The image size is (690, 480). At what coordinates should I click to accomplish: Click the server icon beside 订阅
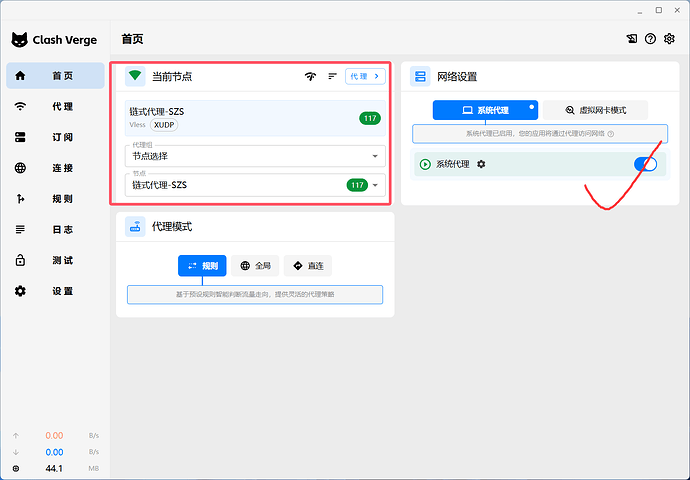pyautogui.click(x=20, y=137)
